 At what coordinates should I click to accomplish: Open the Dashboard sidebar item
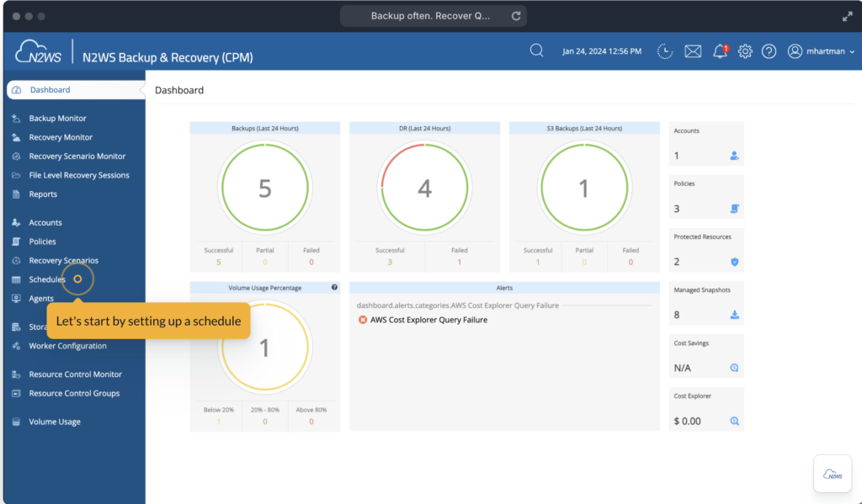pos(76,89)
